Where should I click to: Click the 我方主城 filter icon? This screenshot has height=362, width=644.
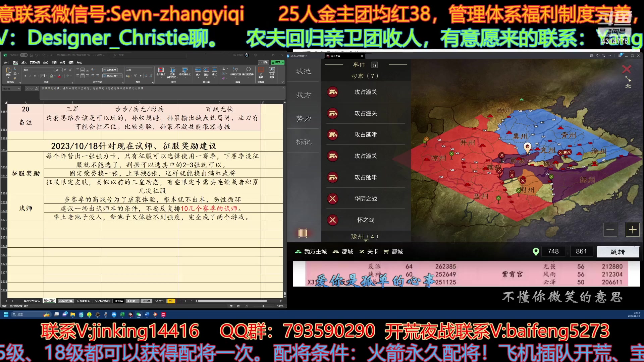299,251
